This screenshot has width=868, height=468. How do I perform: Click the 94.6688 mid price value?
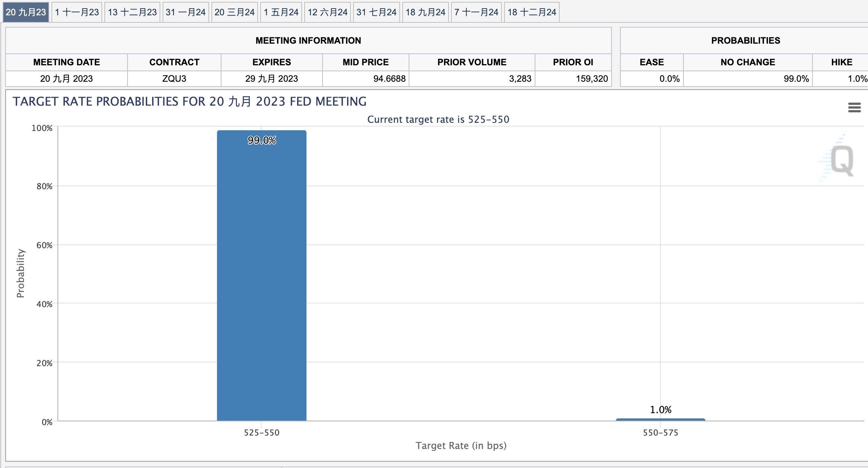pos(389,79)
